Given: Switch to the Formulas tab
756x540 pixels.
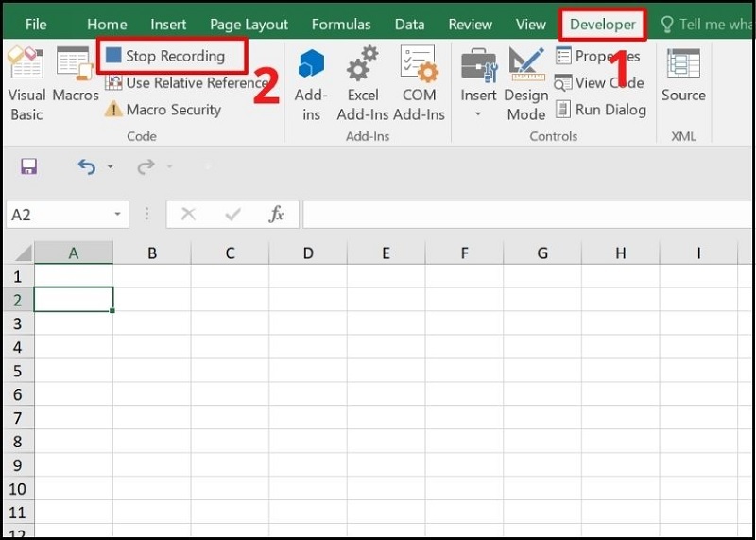Looking at the screenshot, I should pos(341,25).
